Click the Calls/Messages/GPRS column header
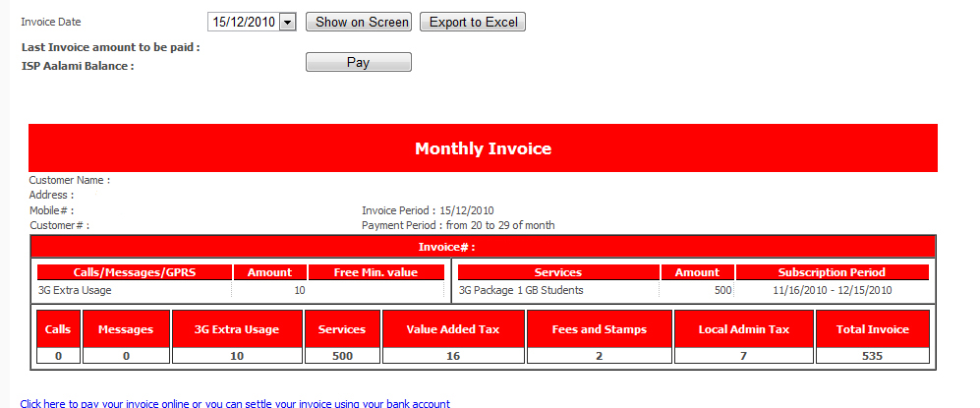The width and height of the screenshot is (980, 408). 135,272
